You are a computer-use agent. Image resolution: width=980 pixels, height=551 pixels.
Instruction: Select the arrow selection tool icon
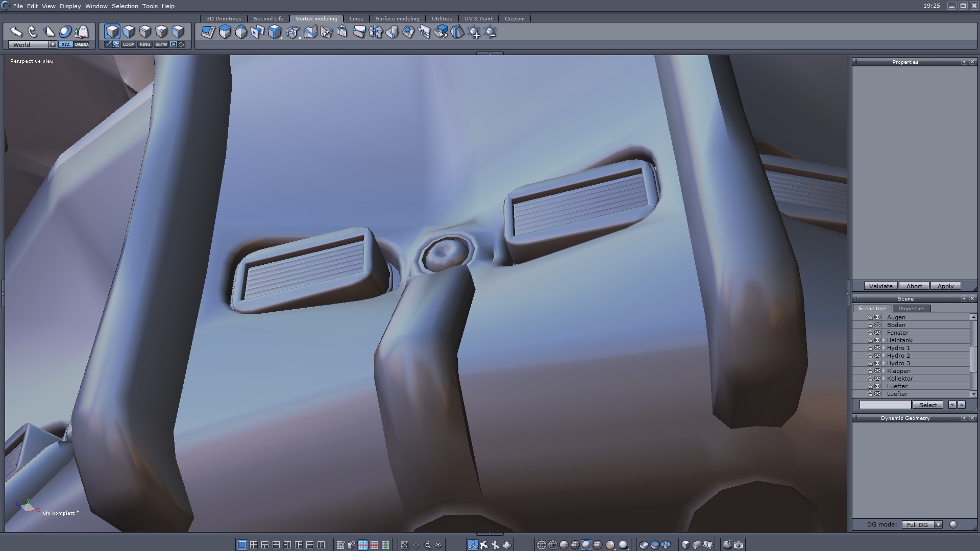click(16, 32)
